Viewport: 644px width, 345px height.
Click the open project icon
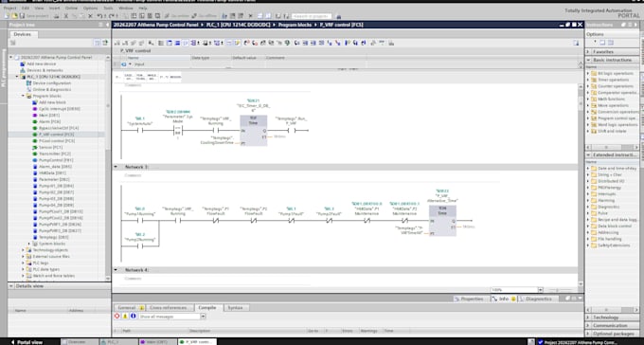coord(15,16)
